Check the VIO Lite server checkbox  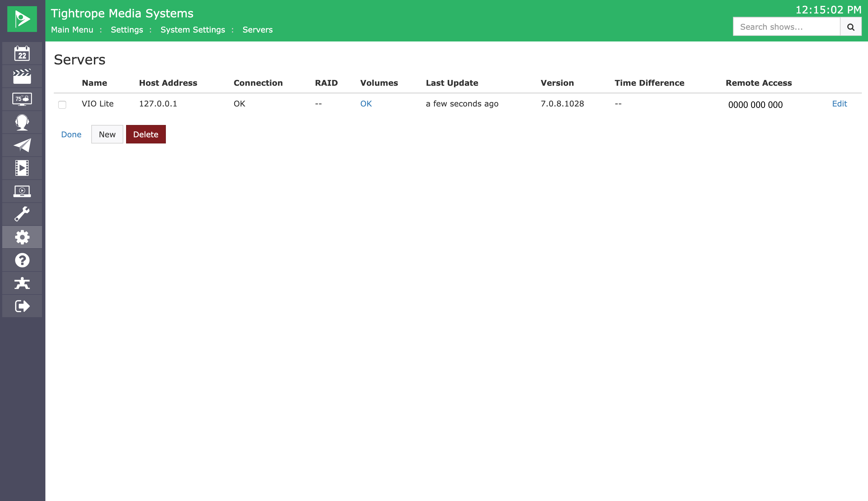click(62, 105)
